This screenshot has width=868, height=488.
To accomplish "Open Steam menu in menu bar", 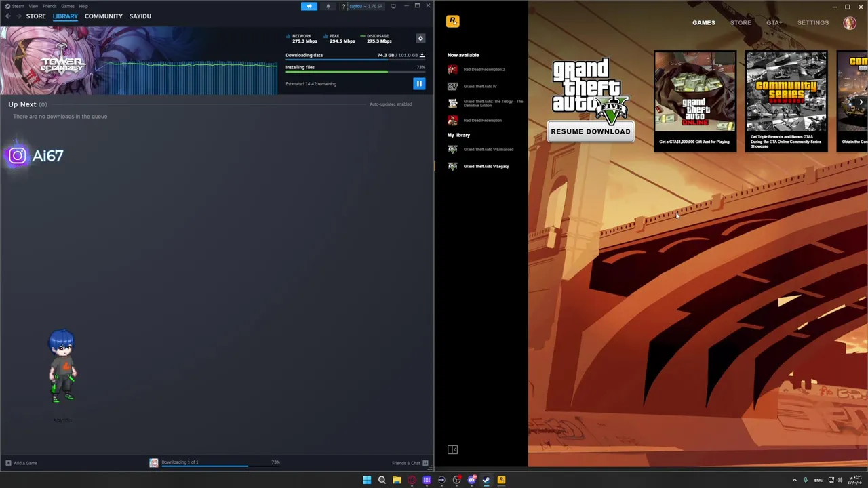I will (15, 6).
